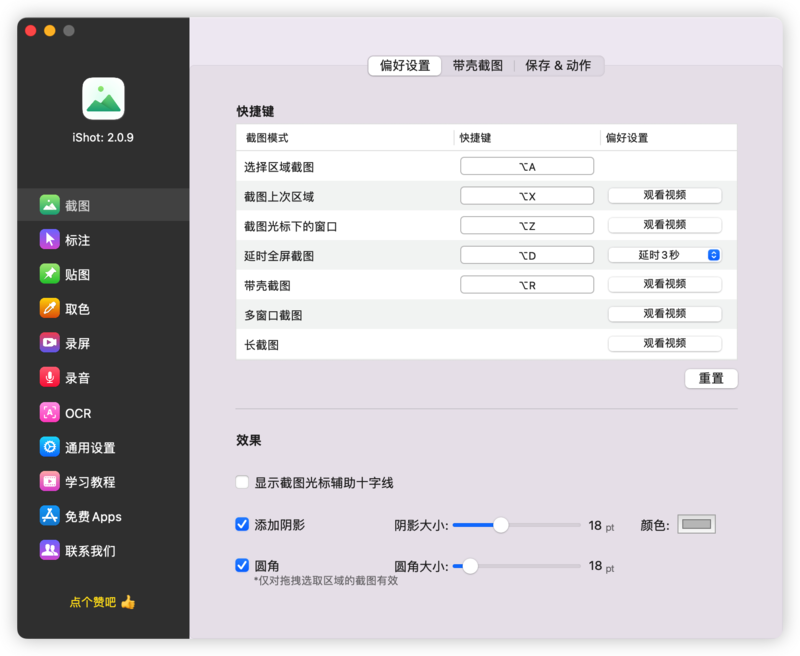The height and width of the screenshot is (656, 800).
Task: Disable 添加阴影 shadow option
Action: pyautogui.click(x=241, y=524)
